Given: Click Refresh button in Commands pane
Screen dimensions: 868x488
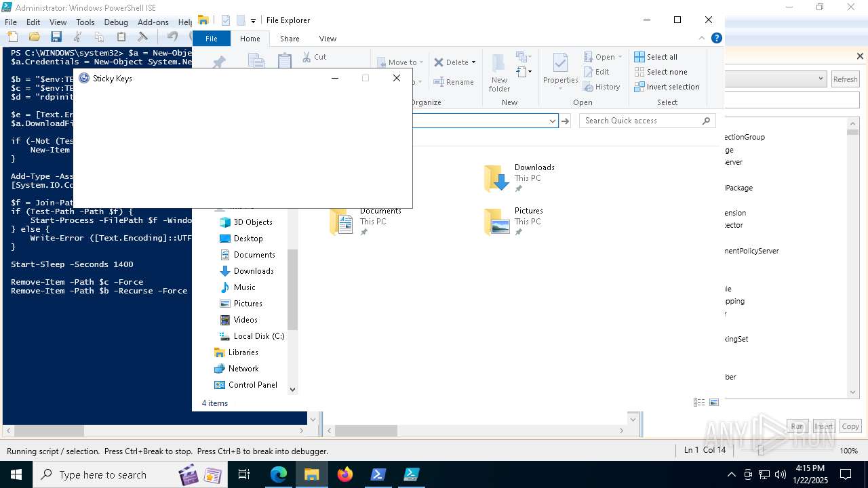Looking at the screenshot, I should 845,79.
